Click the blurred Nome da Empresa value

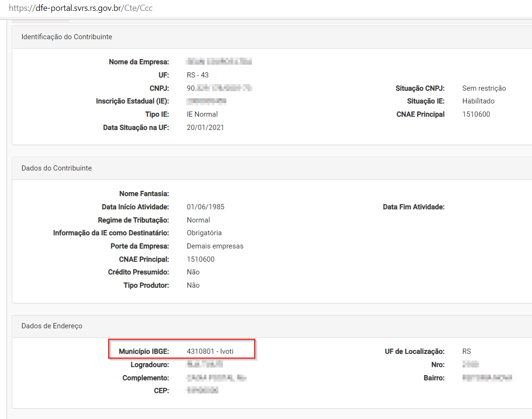219,62
